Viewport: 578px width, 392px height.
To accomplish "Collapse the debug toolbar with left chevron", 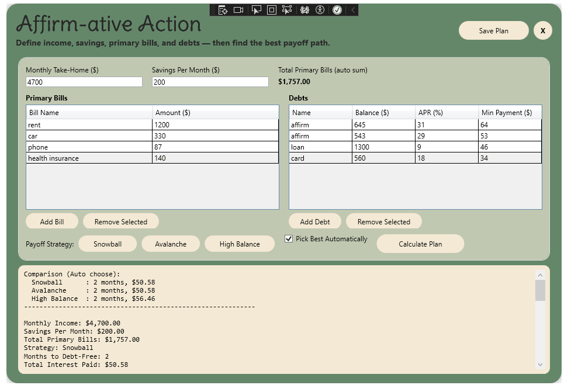I will (353, 10).
